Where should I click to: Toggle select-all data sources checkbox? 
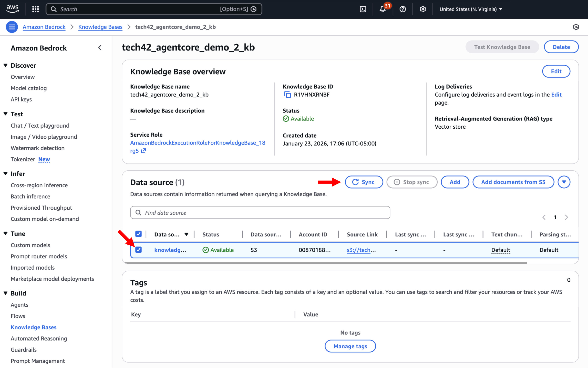[x=139, y=234]
